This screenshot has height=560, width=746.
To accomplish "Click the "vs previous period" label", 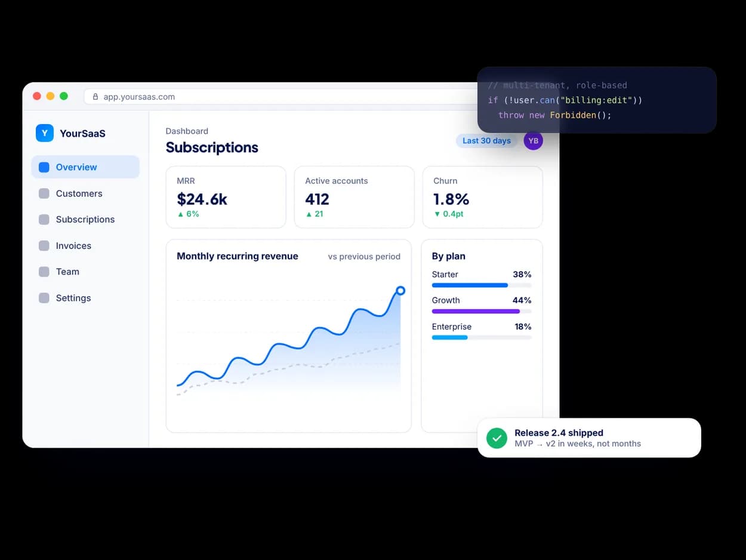I will click(364, 257).
